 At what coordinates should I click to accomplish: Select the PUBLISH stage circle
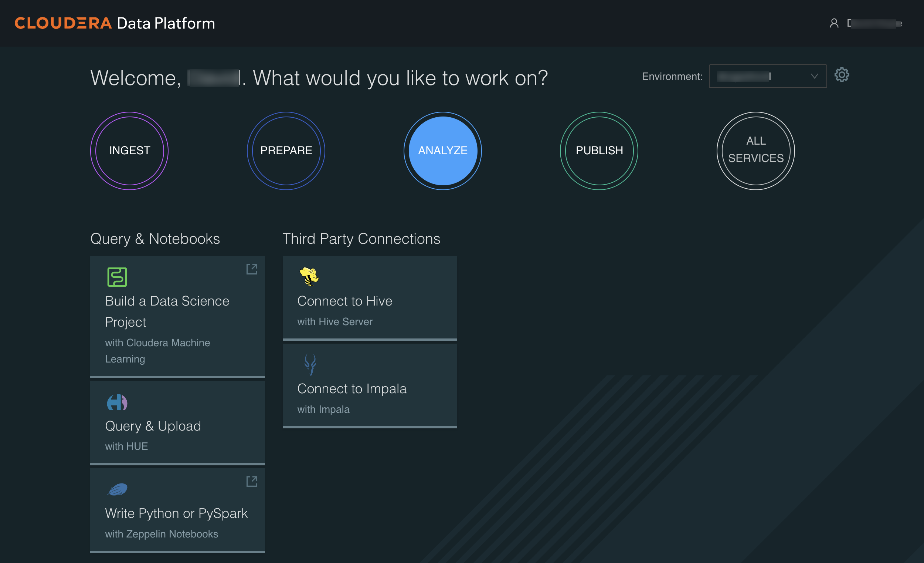599,151
